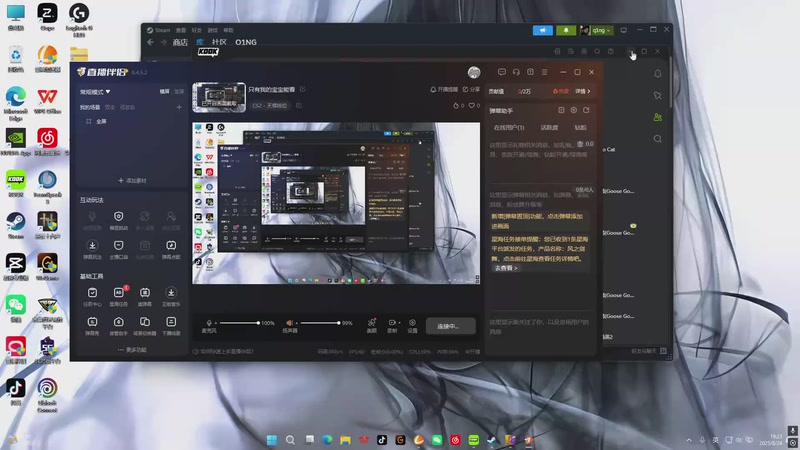This screenshot has height=450, width=800.
Task: Click Steam back navigation arrow
Action: (151, 42)
